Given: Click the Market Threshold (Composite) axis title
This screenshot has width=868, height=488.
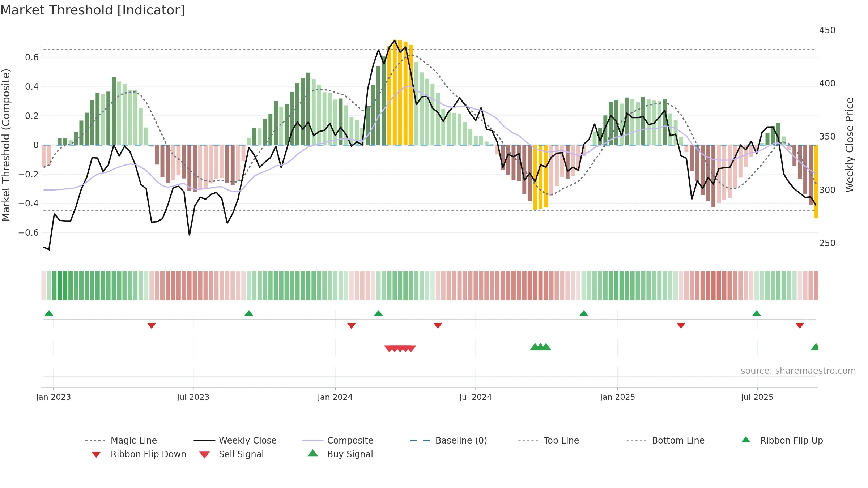Looking at the screenshot, I should pos(6,145).
